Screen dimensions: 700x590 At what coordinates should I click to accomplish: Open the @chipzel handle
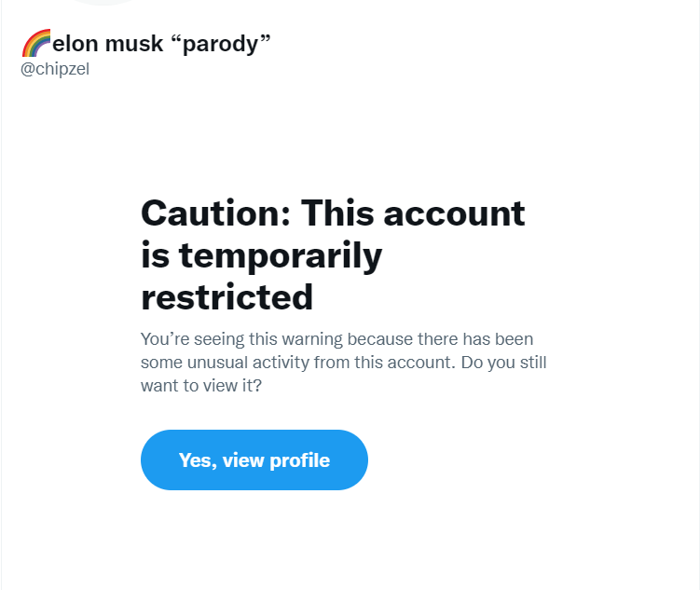[55, 69]
